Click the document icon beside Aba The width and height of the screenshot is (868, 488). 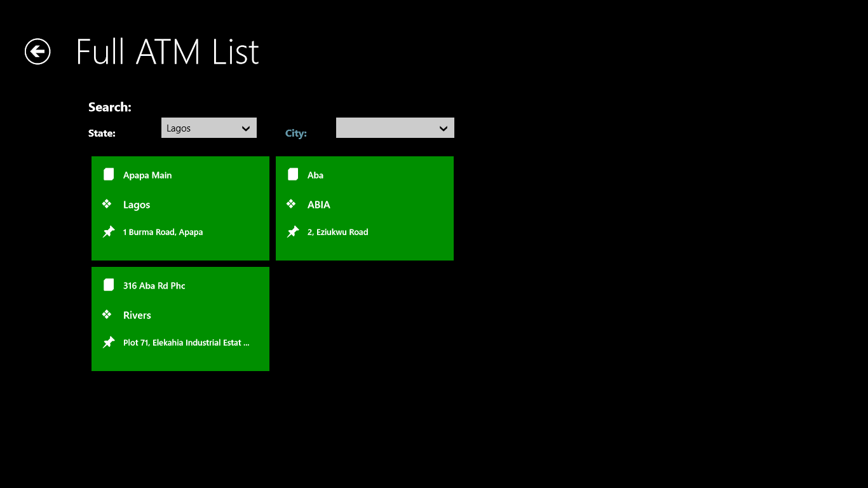pyautogui.click(x=293, y=175)
